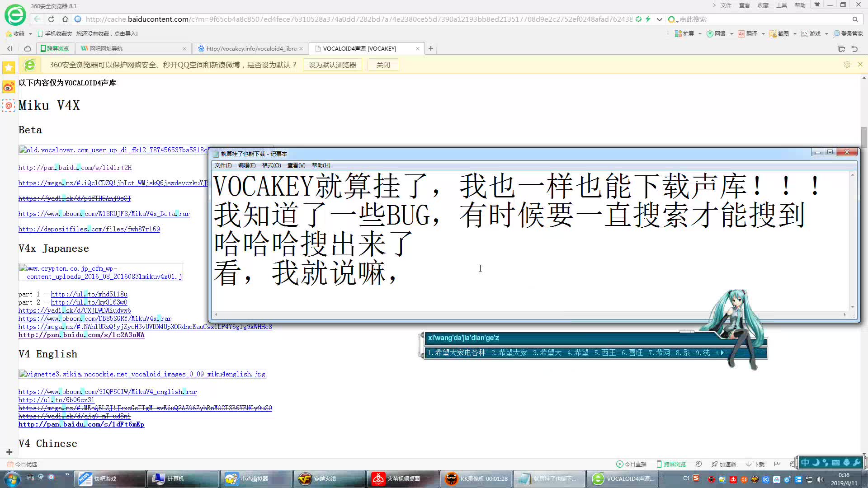This screenshot has height=488, width=868.
Task: Expand the 游戏 games dropdown
Action: pyautogui.click(x=826, y=34)
